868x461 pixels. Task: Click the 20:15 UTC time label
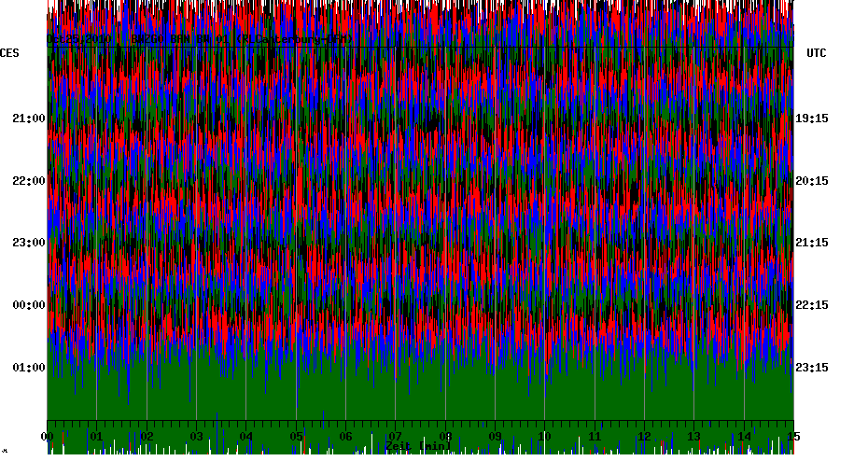tap(812, 181)
